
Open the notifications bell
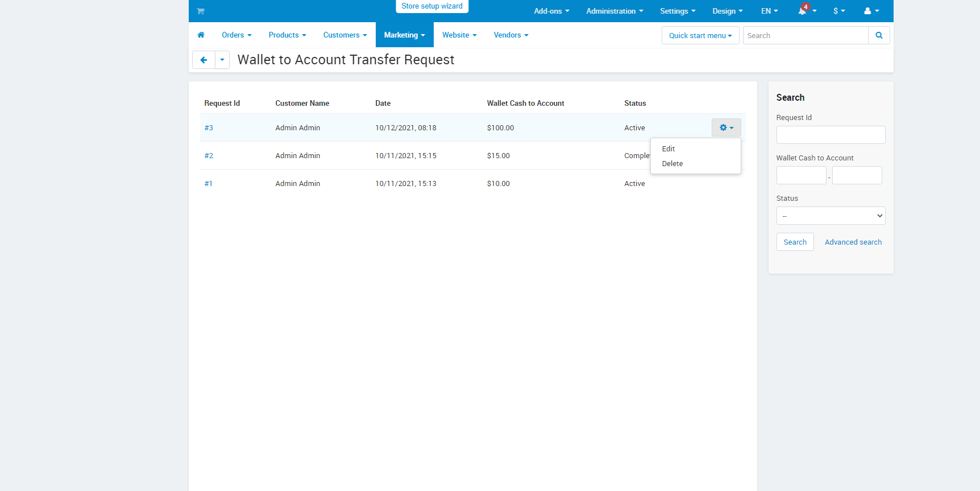pyautogui.click(x=802, y=11)
